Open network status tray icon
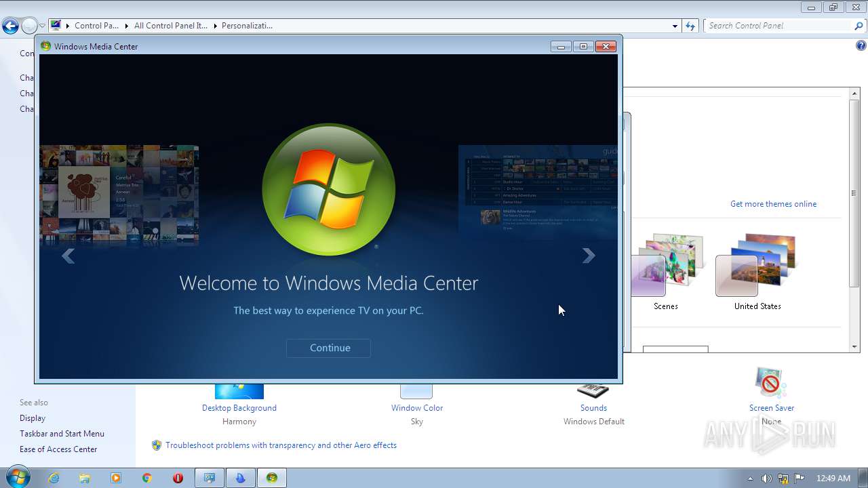 pyautogui.click(x=783, y=478)
